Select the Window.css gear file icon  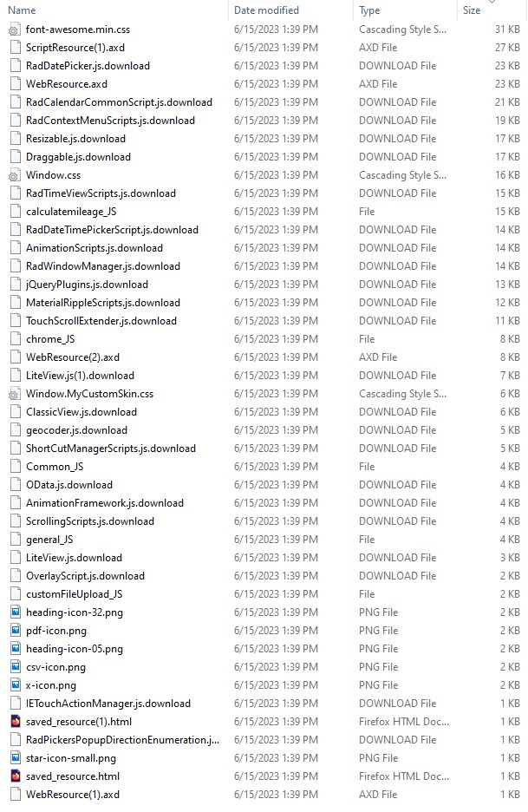(15, 175)
